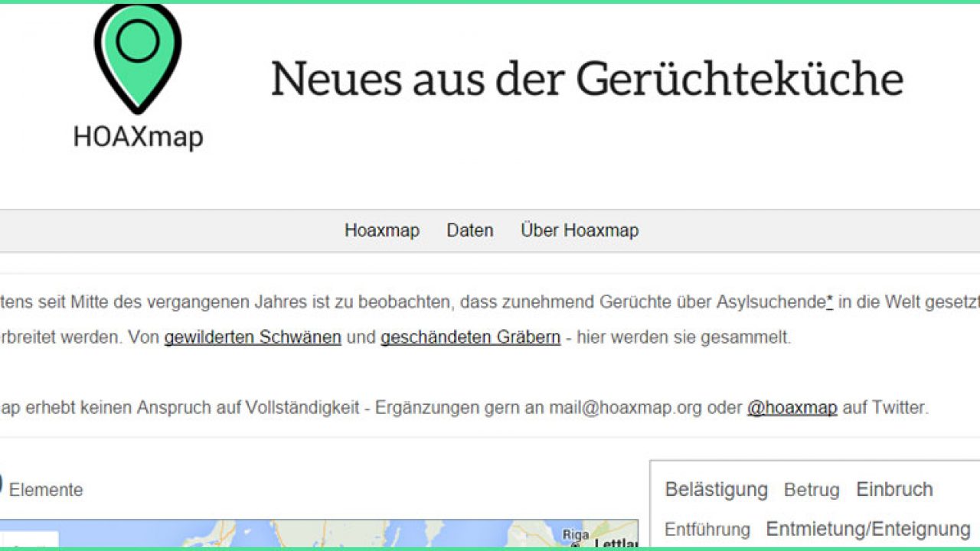Screen dimensions: 980x551
Task: Click the white map control box
Action: [29, 540]
